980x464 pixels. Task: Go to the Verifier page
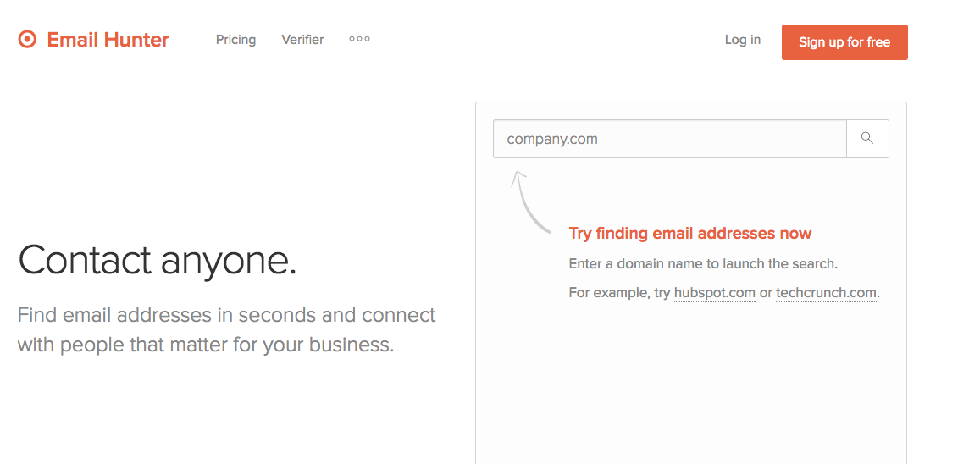pos(302,40)
